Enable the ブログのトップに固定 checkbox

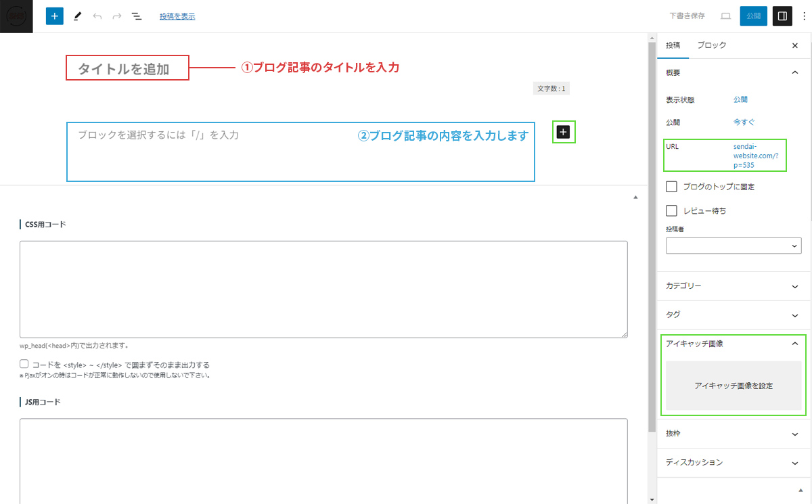(x=672, y=187)
